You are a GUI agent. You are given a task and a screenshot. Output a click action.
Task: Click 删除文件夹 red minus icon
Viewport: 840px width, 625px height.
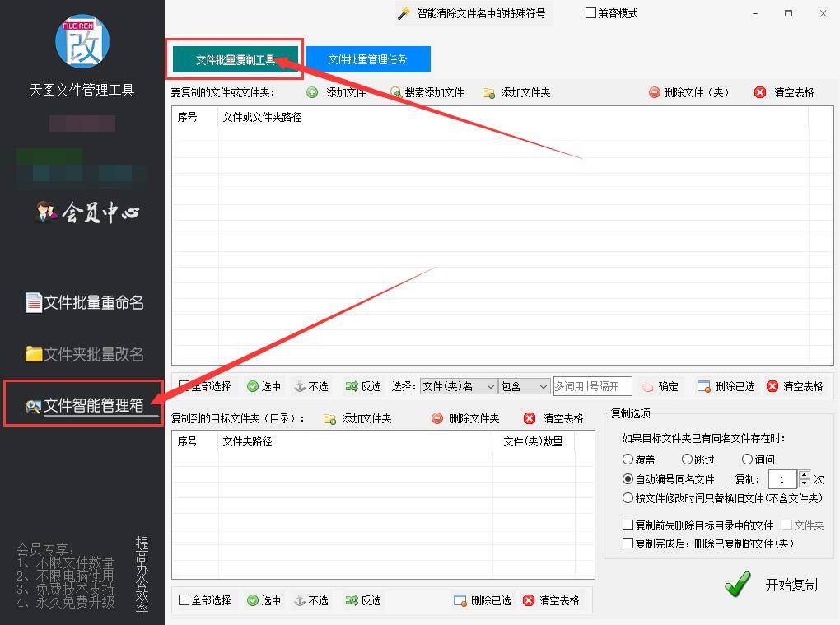coord(437,418)
